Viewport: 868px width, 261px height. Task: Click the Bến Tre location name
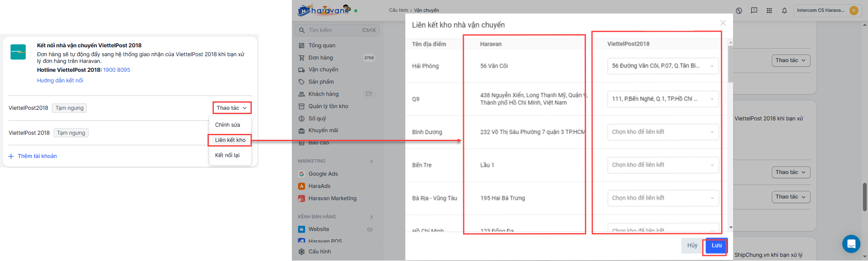422,165
